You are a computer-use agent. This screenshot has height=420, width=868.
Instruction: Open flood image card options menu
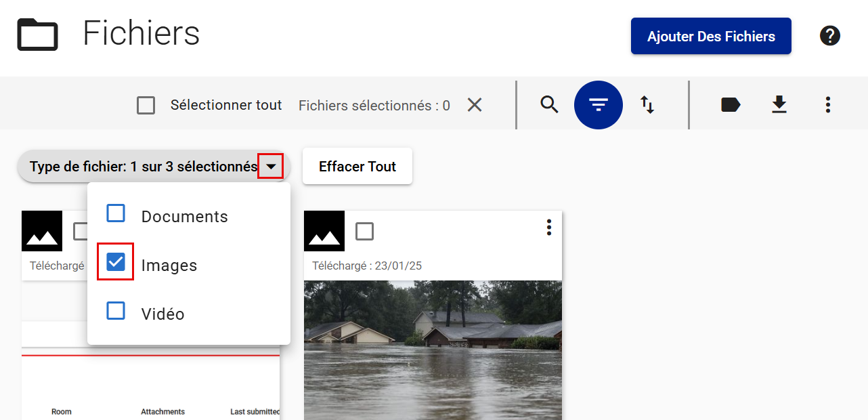coord(548,228)
